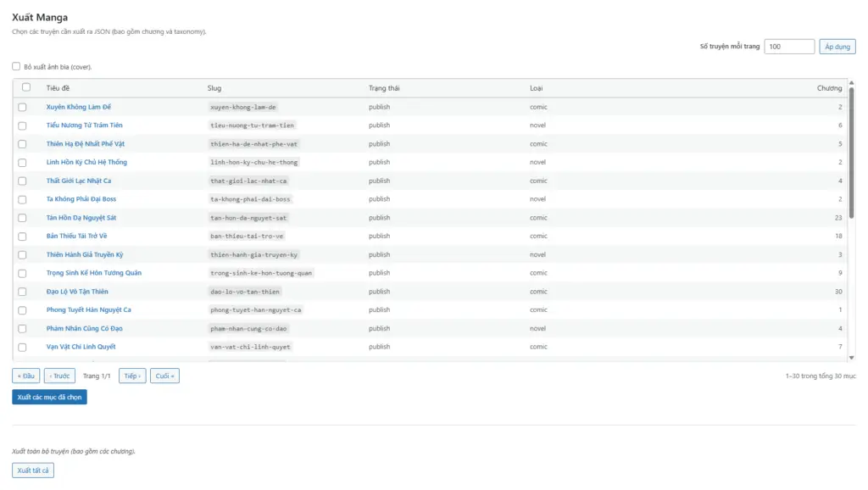Image resolution: width=868 pixels, height=490 pixels.
Task: Apply per-page setting with Áp dụng button
Action: pyautogui.click(x=837, y=47)
